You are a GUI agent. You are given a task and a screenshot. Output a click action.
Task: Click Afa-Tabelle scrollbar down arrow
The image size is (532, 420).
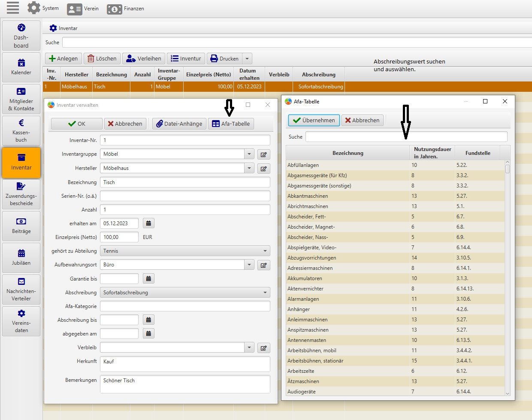coord(508,393)
